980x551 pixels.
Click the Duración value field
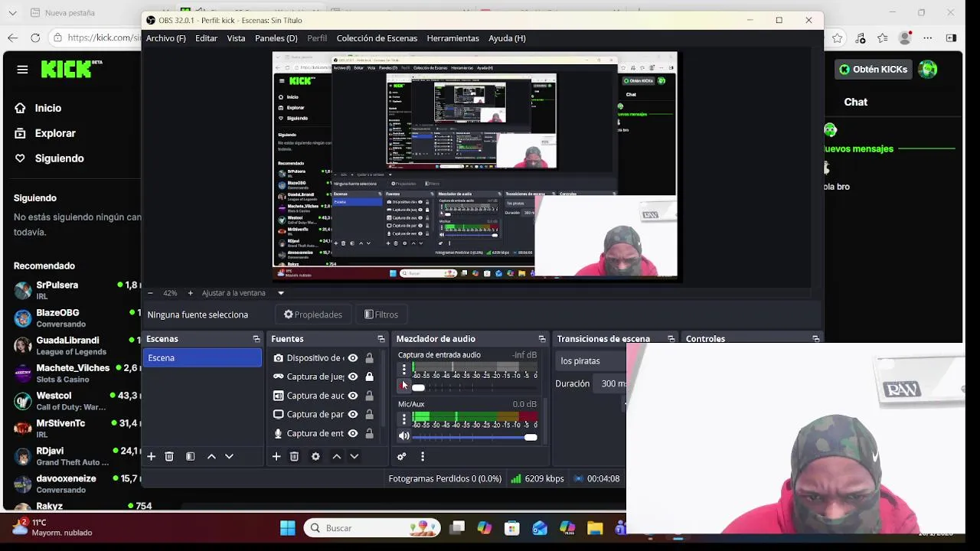(611, 383)
